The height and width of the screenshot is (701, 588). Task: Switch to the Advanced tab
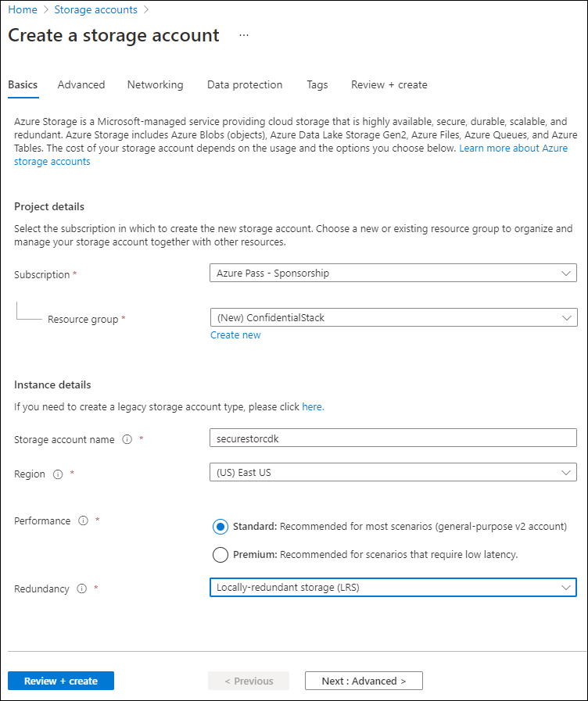[x=81, y=85]
